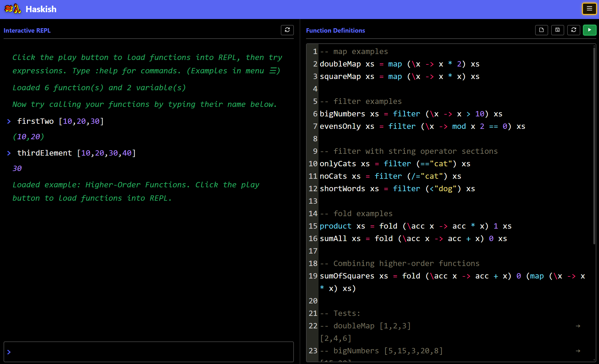Open the hamburger menu

coord(589,9)
